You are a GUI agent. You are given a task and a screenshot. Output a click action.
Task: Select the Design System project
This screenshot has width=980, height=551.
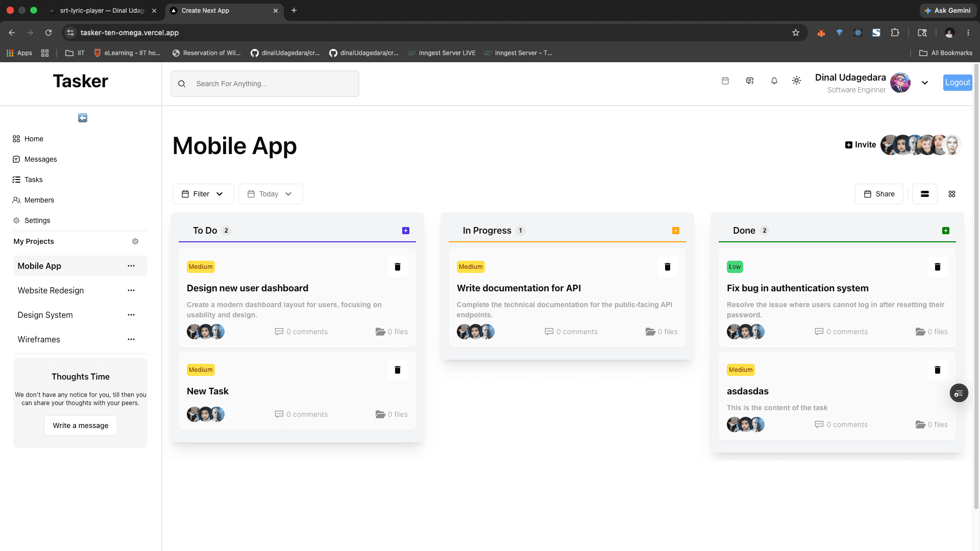[45, 315]
